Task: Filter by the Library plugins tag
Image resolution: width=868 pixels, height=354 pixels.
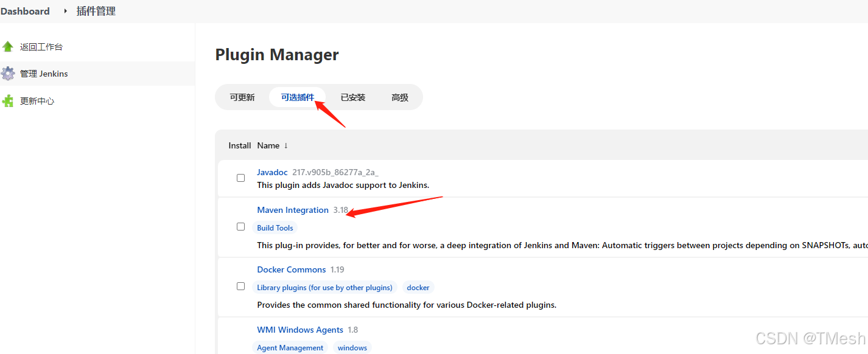Action: 324,288
